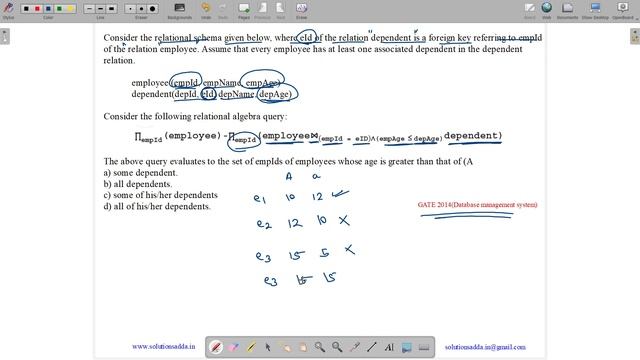
Task: Open the Documents view
Action: [567, 11]
